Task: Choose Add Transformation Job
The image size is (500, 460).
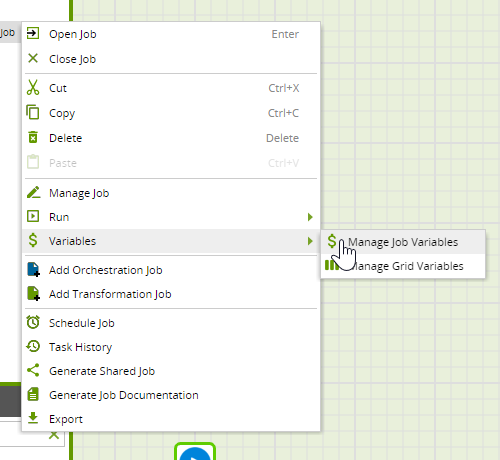Action: [171, 294]
